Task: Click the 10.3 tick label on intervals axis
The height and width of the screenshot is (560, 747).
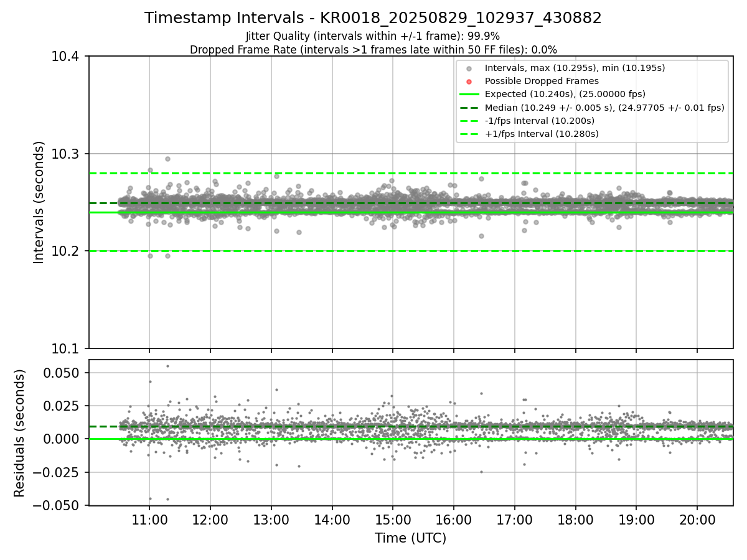Action: tap(65, 154)
